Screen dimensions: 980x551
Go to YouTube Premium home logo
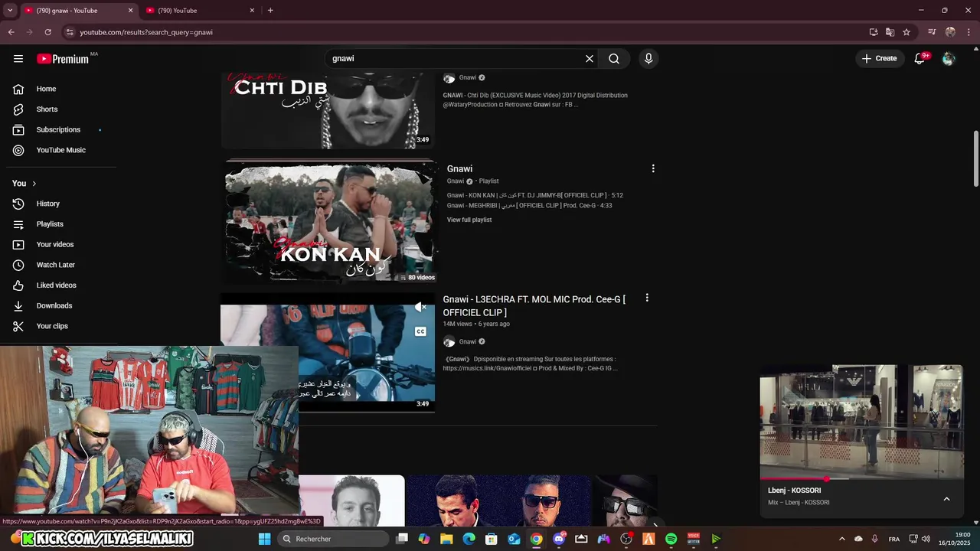click(63, 59)
